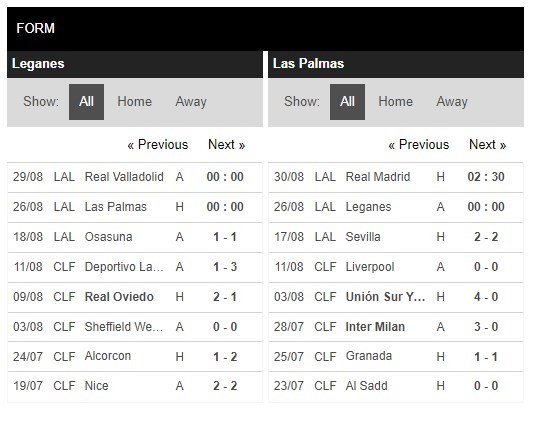Image resolution: width=534 pixels, height=421 pixels.
Task: Go to Previous results for Leganes
Action: click(x=158, y=144)
